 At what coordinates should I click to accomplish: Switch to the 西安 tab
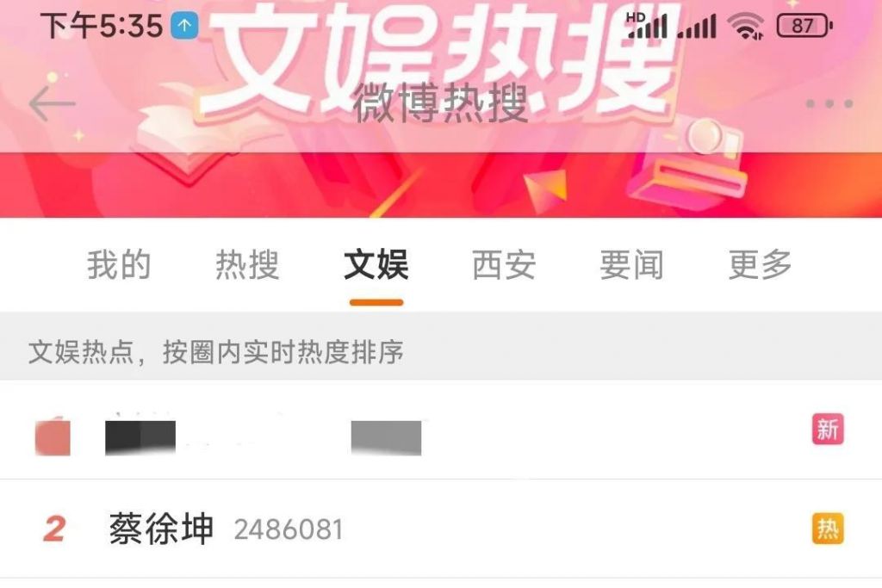504,265
